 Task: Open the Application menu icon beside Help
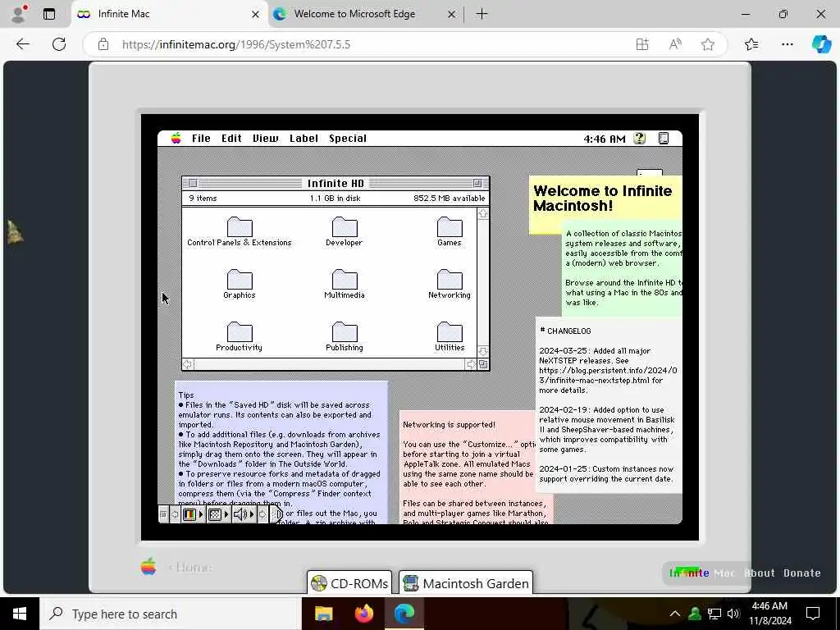(x=663, y=138)
